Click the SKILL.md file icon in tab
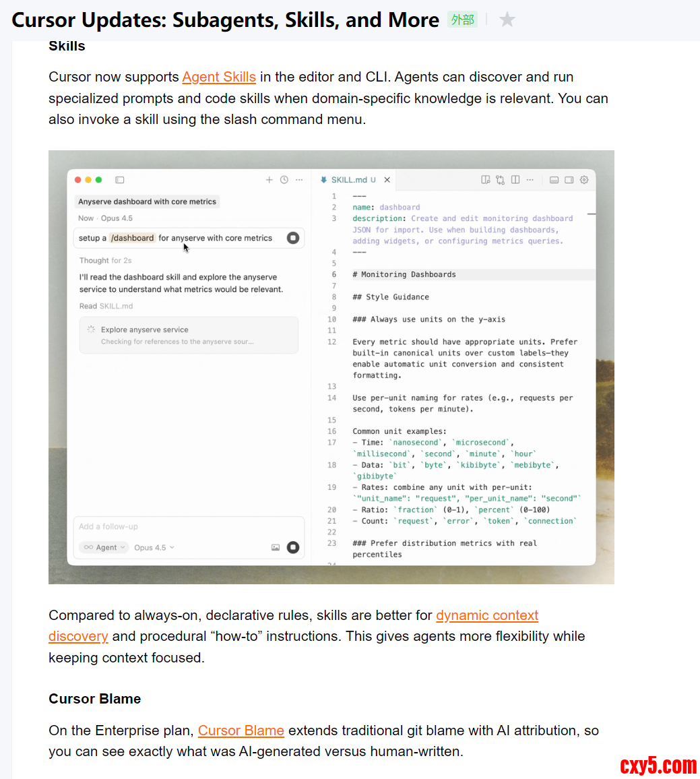This screenshot has width=700, height=779. click(x=323, y=180)
